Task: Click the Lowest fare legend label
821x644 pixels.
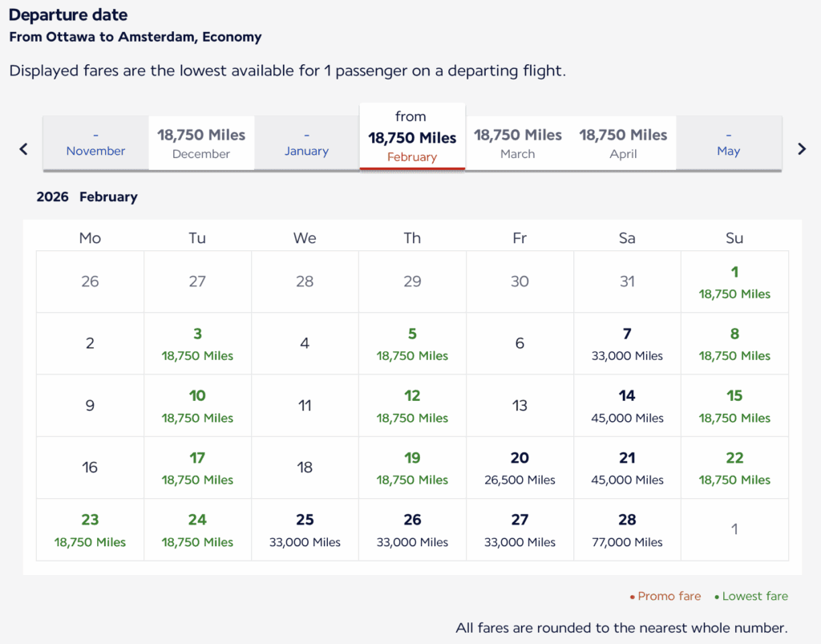Action: click(754, 597)
